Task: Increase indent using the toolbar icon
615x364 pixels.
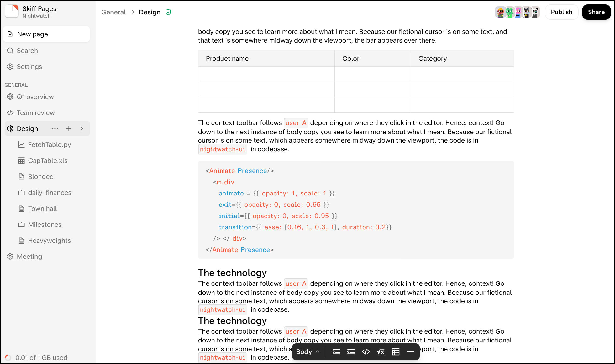Action: click(x=336, y=351)
